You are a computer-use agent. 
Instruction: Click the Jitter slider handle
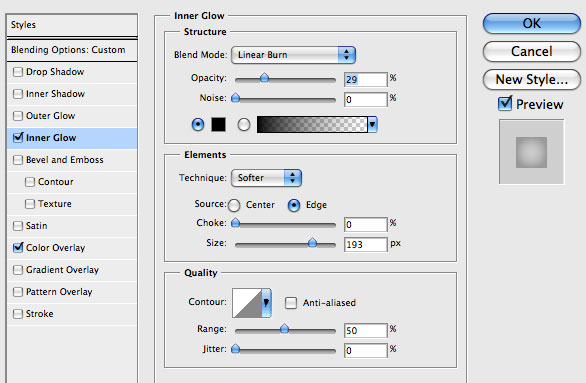[x=235, y=349]
